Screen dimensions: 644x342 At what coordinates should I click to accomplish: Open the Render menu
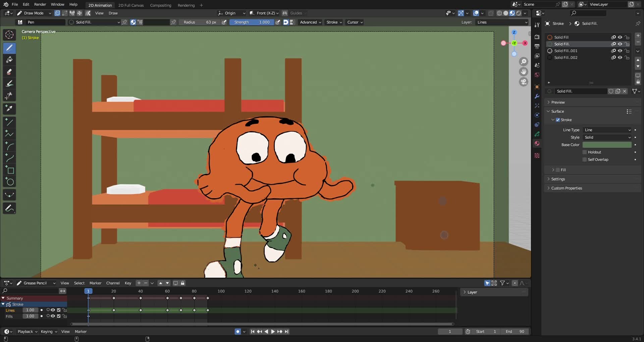40,4
